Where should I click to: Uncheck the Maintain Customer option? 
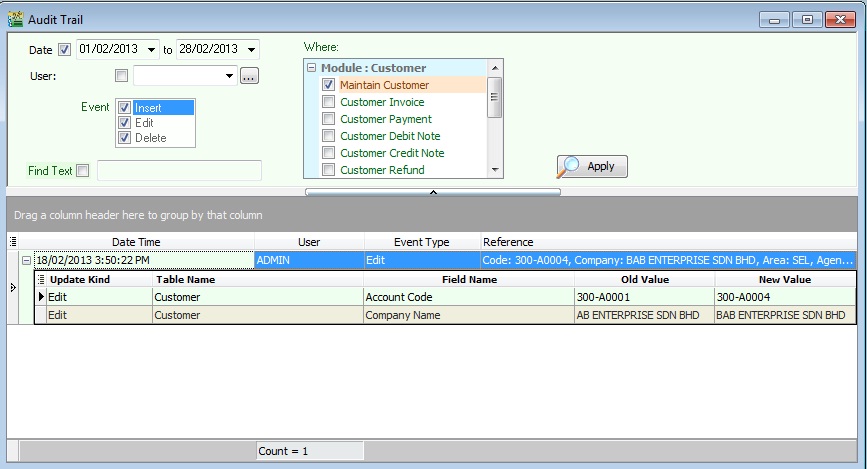(x=328, y=85)
